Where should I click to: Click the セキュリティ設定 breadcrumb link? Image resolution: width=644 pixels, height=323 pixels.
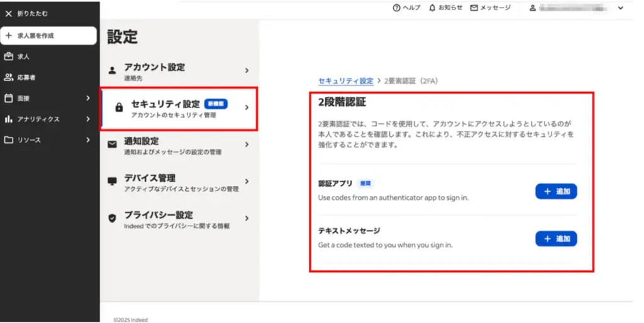(345, 81)
